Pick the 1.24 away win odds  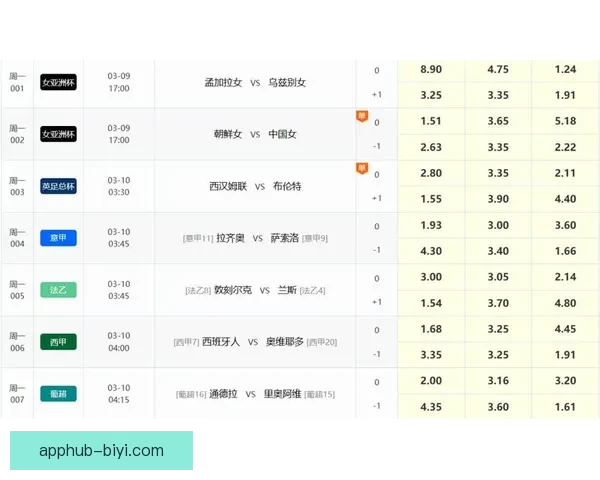(x=565, y=70)
